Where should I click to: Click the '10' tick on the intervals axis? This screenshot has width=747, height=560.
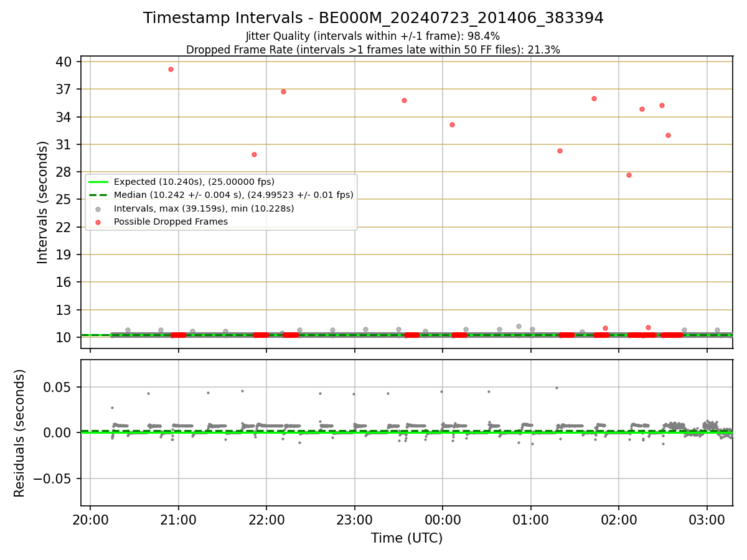pos(64,337)
